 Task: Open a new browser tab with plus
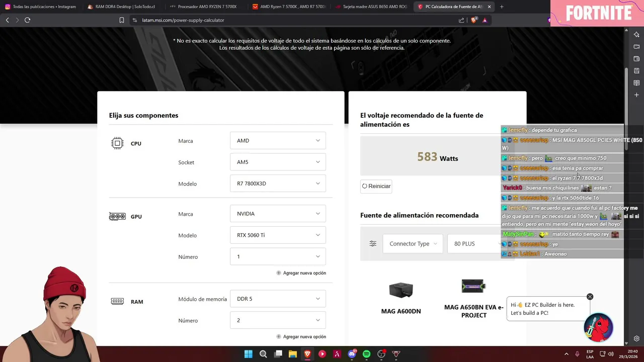[x=502, y=7]
